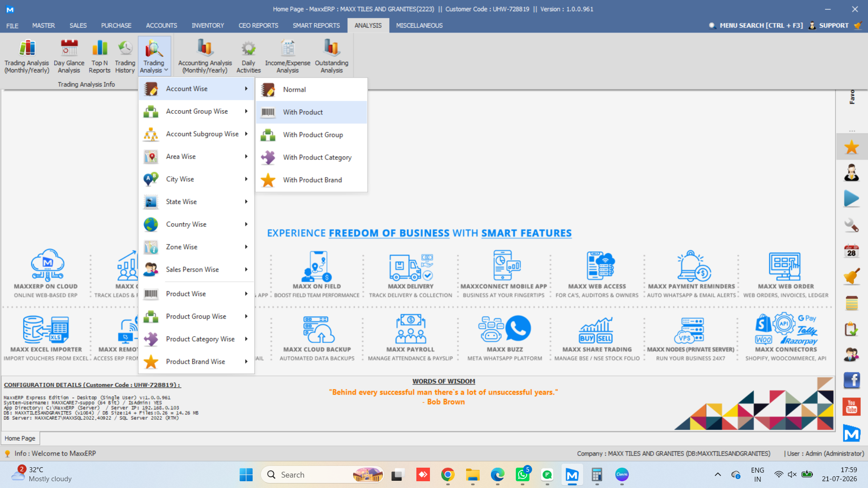
Task: Switch to the ACCOUNTS tab
Action: click(x=161, y=26)
